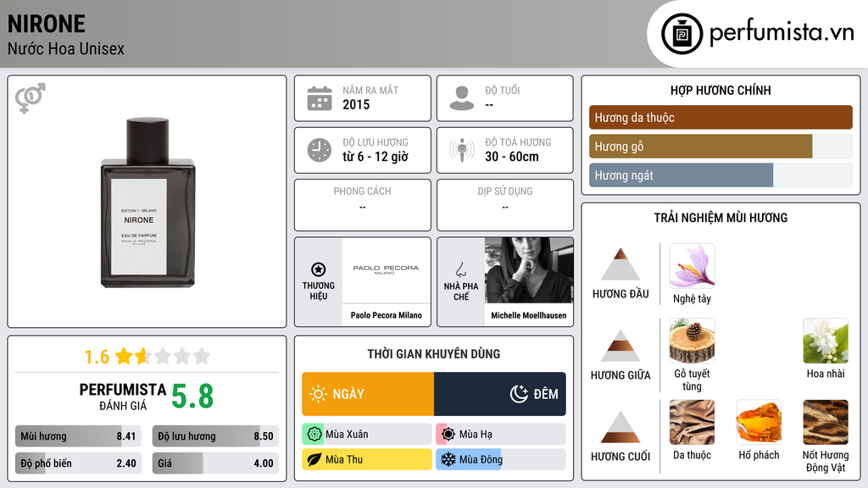This screenshot has height=488, width=868.
Task: Open the Nốt Hương Động Vật note image
Action: 826,422
